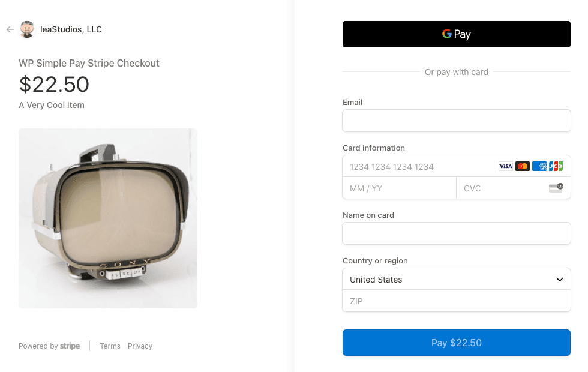The image size is (588, 372).
Task: Click the leaStudios avatar image
Action: coord(27,29)
